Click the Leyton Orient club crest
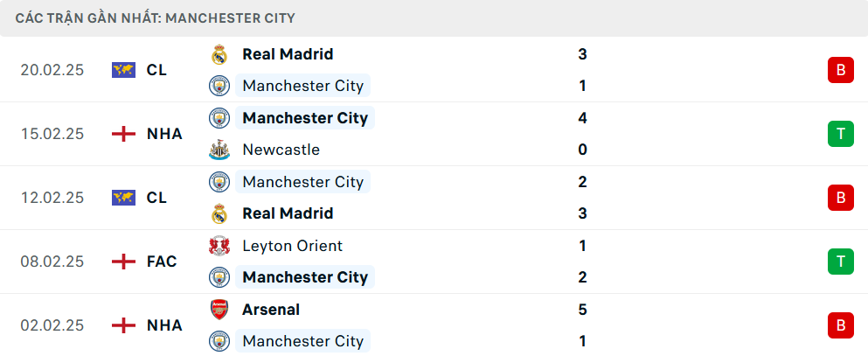 [219, 246]
